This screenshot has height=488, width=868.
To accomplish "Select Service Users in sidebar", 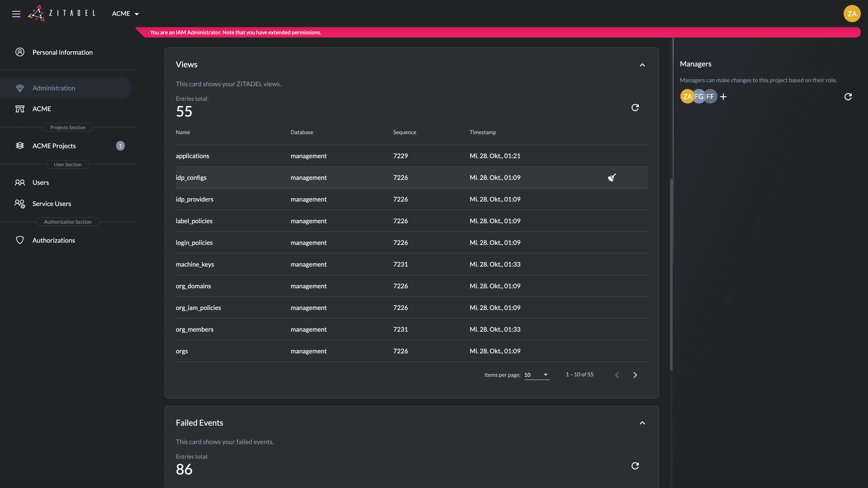I will [52, 204].
